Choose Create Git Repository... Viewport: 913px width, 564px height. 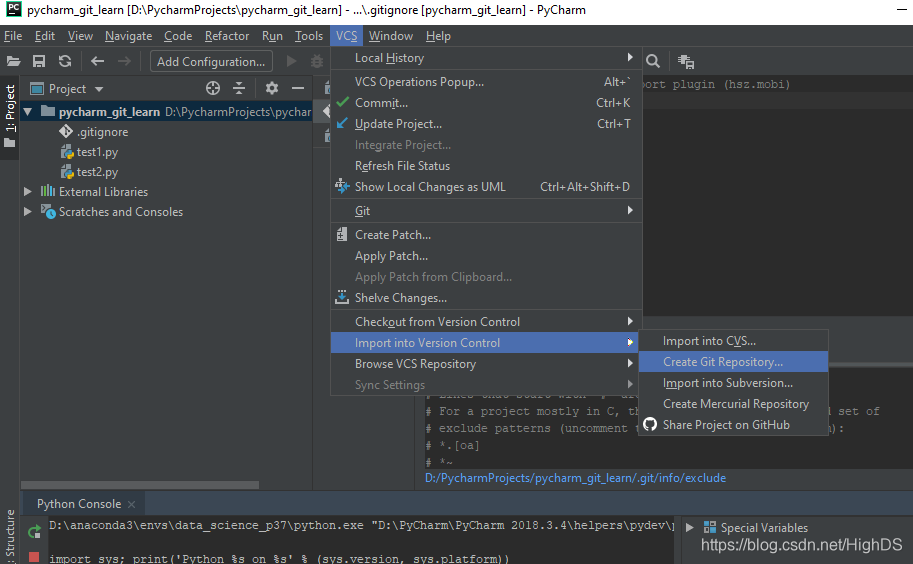pyautogui.click(x=733, y=362)
